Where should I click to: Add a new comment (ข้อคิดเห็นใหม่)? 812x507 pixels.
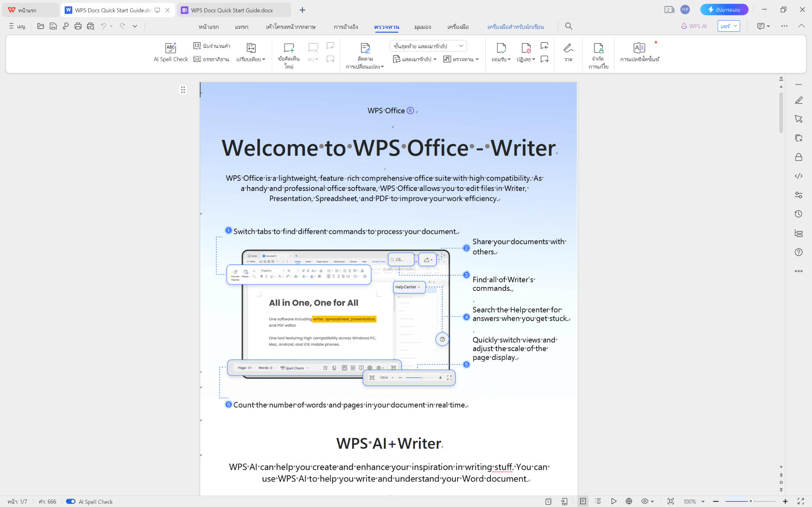[x=289, y=48]
